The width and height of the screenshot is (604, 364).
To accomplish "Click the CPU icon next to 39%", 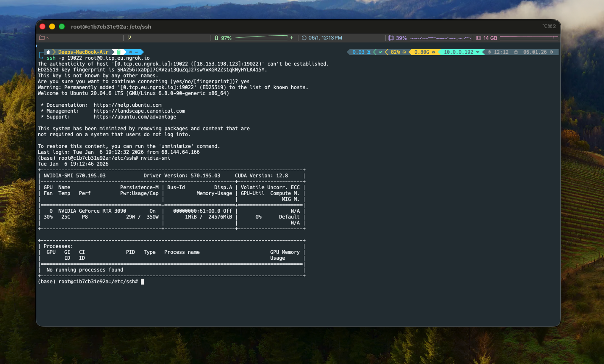I will [390, 38].
